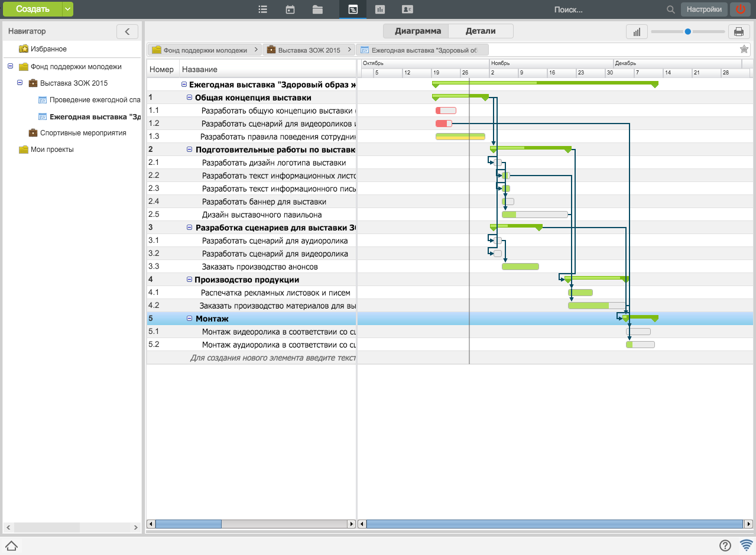This screenshot has width=756, height=555.
Task: Select Мои проекты in navigator
Action: coord(52,150)
